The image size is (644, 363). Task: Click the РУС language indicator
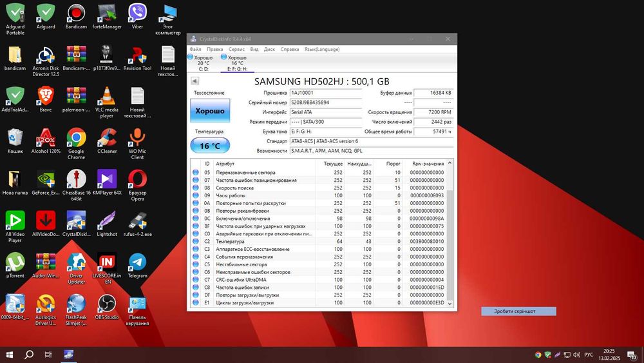589,355
